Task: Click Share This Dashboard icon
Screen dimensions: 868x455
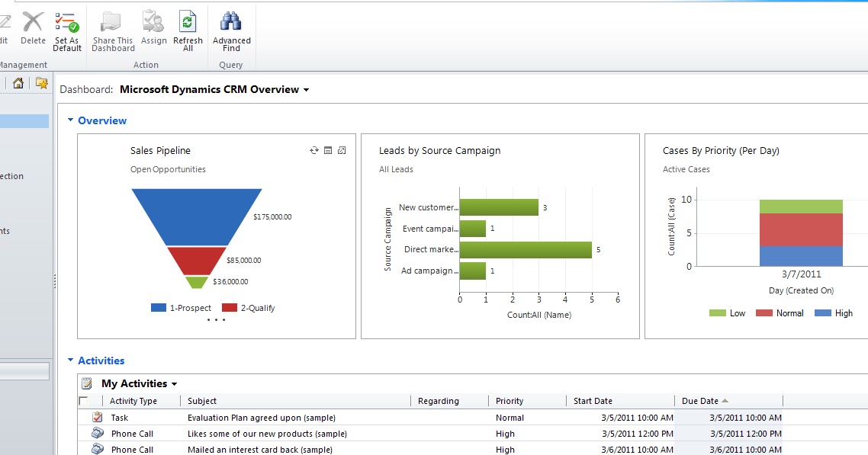Action: pos(111,22)
